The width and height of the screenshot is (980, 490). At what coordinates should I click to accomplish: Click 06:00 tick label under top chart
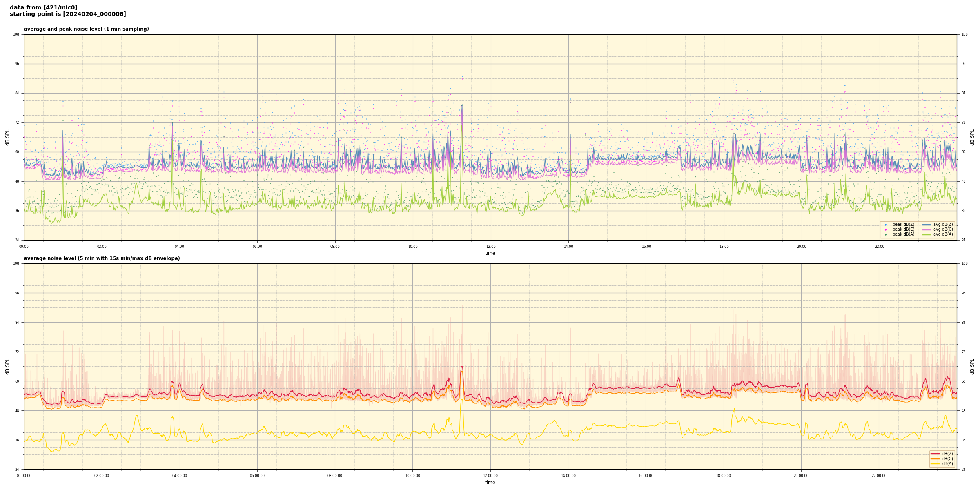[257, 247]
